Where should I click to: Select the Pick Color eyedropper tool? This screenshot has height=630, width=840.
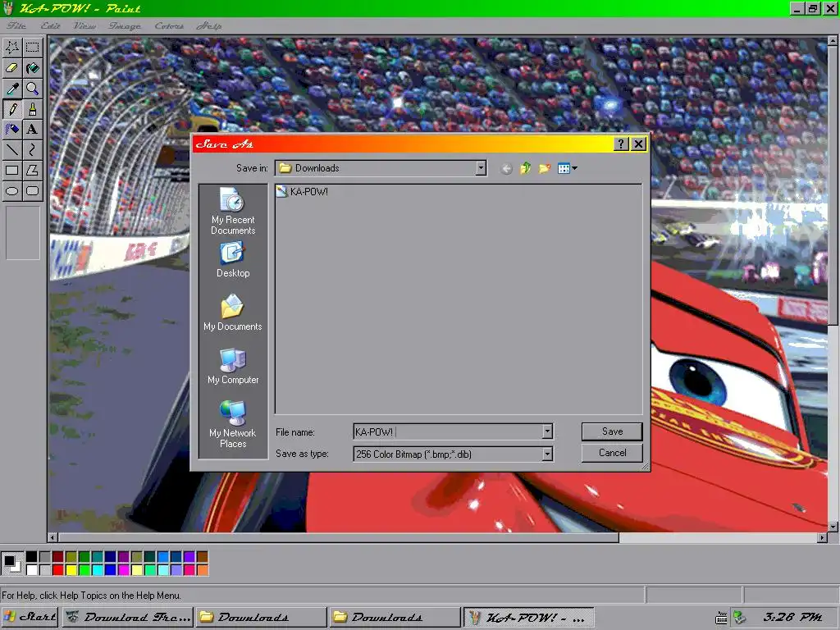(x=12, y=89)
